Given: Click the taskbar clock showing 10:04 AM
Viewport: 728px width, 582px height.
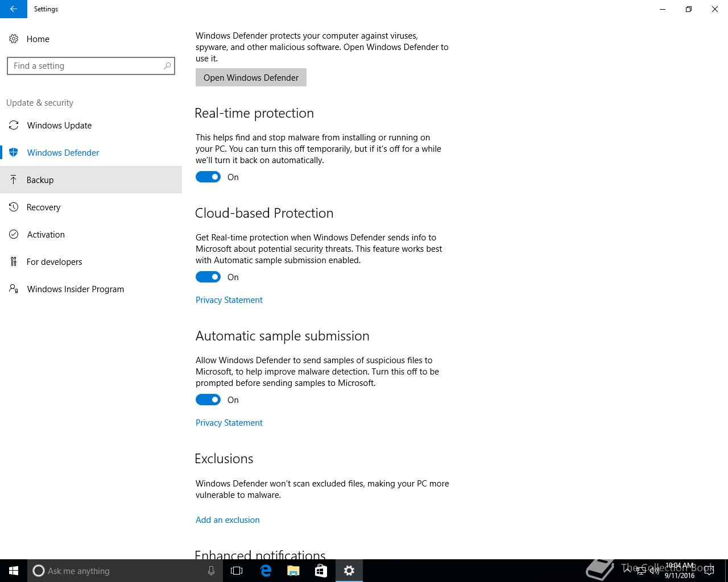Looking at the screenshot, I should [x=680, y=571].
